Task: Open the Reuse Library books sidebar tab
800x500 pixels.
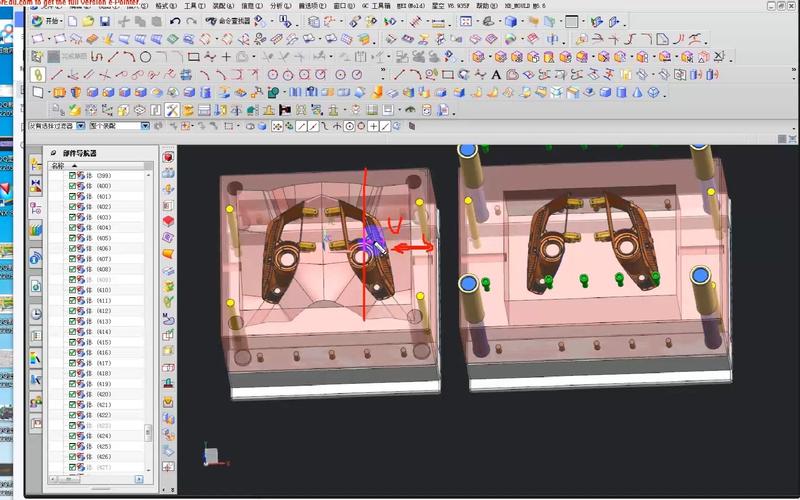Action: pos(36,230)
